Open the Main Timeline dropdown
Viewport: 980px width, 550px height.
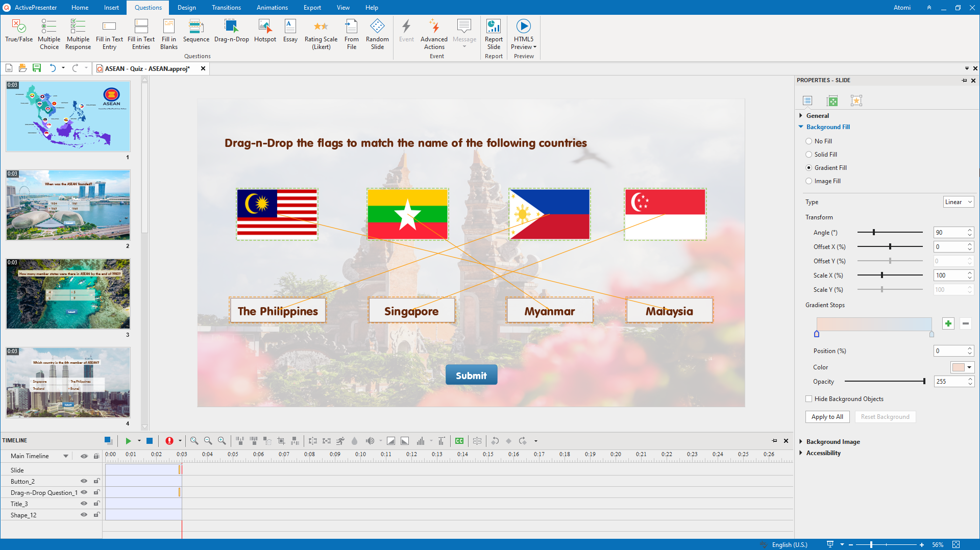click(65, 456)
